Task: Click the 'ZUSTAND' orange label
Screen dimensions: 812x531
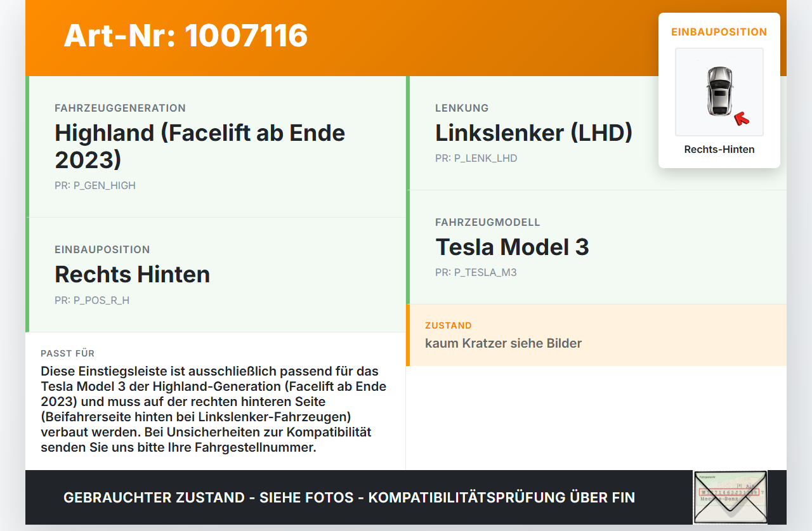Action: pyautogui.click(x=449, y=325)
